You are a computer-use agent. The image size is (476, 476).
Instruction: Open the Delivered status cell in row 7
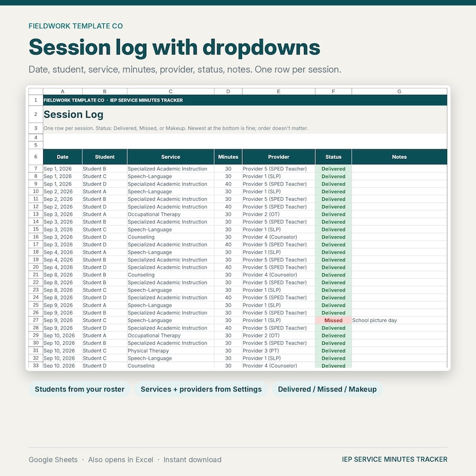pos(333,169)
